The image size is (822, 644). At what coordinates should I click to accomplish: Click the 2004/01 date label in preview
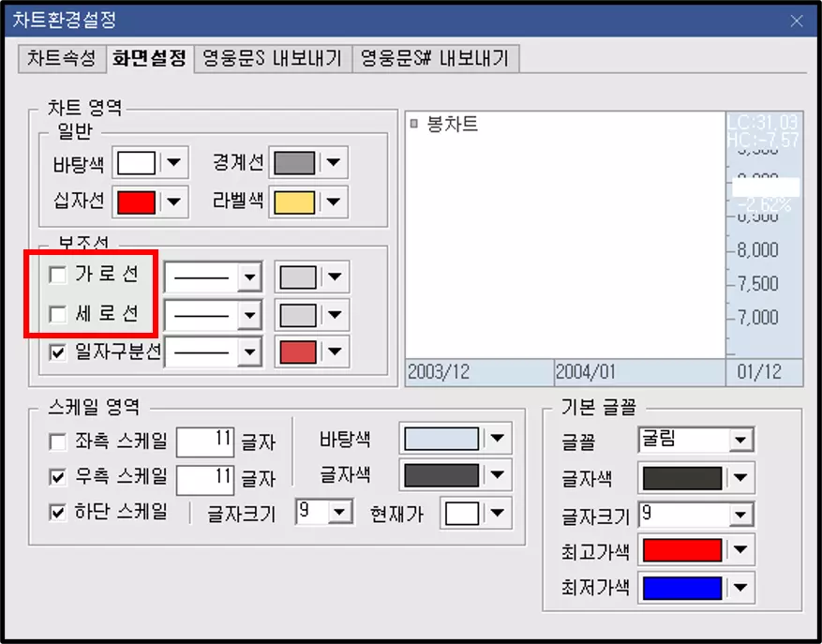click(586, 372)
